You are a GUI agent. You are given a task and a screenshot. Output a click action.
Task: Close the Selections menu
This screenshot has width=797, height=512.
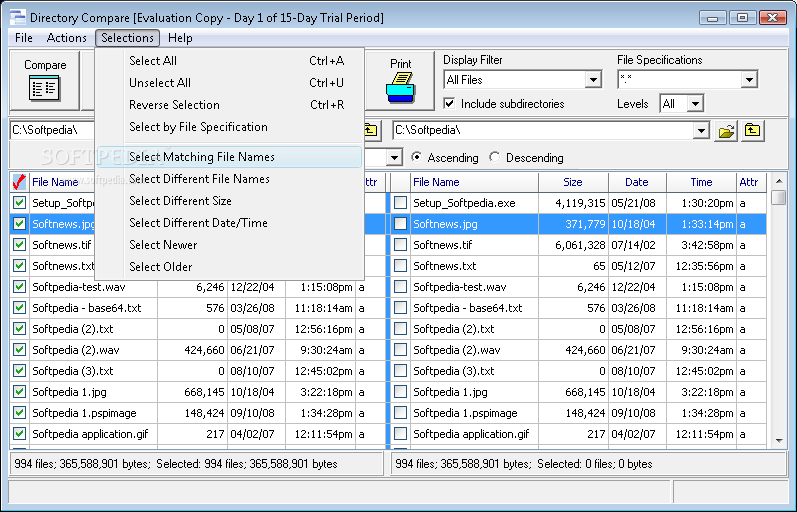pos(127,38)
